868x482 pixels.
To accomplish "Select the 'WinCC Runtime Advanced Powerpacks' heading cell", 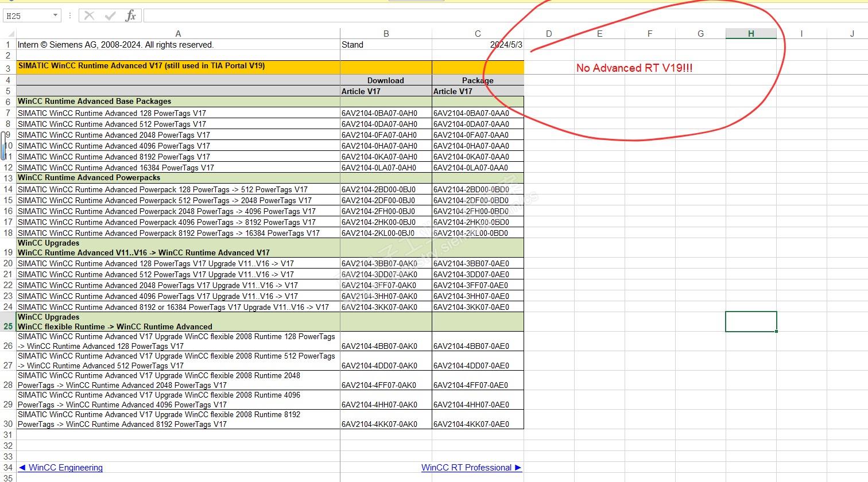I will [178, 178].
